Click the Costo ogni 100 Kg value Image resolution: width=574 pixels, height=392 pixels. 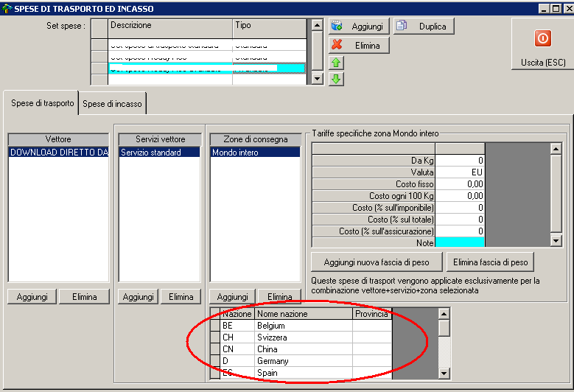coord(460,196)
